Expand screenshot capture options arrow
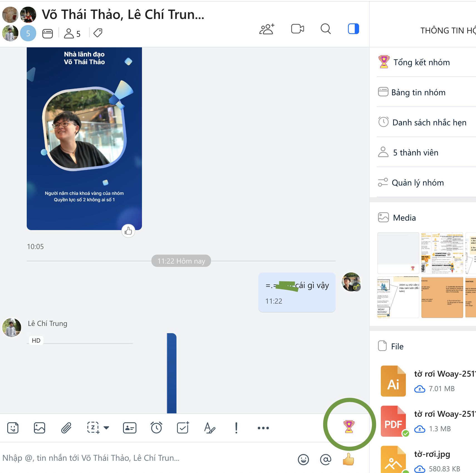This screenshot has width=476, height=473. click(106, 428)
